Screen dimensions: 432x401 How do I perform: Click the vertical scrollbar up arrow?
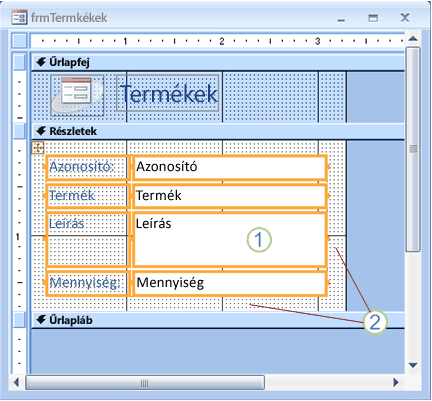[x=413, y=39]
